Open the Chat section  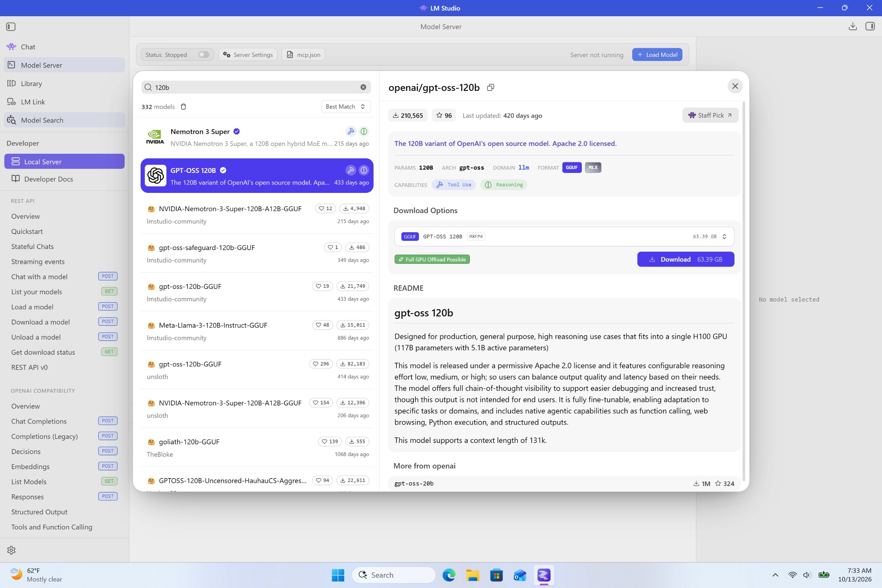[x=64, y=47]
